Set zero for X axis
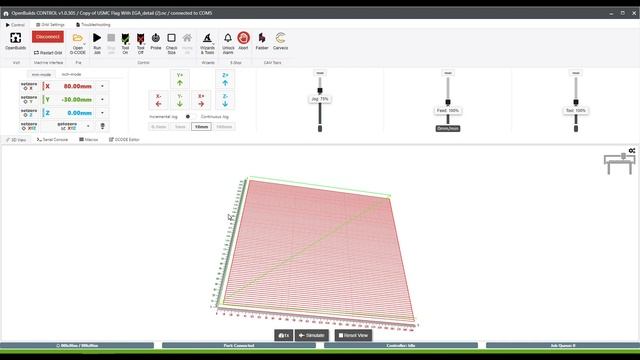 (29, 86)
